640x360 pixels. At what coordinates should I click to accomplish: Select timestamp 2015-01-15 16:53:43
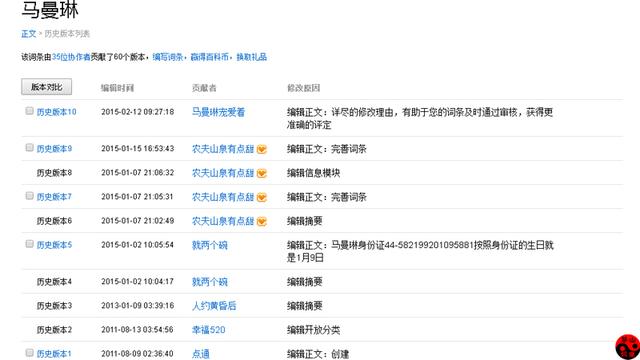pyautogui.click(x=138, y=149)
